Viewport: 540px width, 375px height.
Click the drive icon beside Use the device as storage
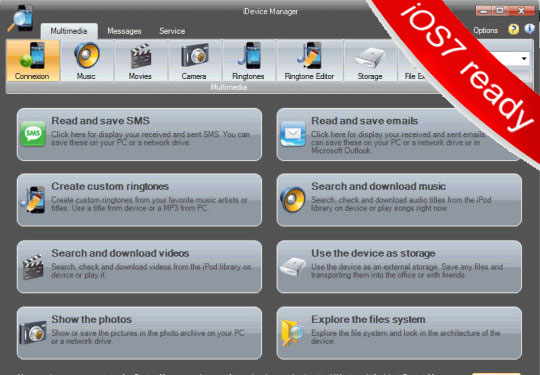click(x=293, y=266)
